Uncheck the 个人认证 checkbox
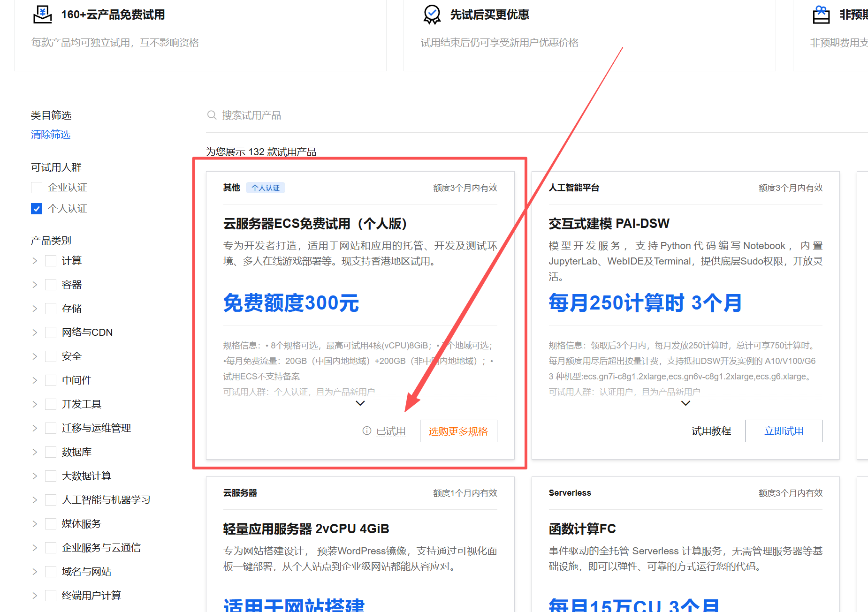Viewport: 868px width, 612px height. (x=37, y=209)
